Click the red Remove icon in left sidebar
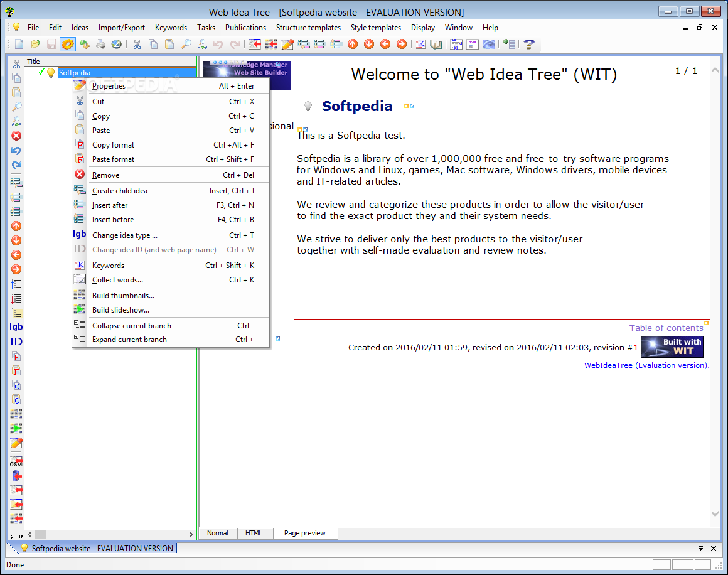This screenshot has height=575, width=728. pos(16,136)
